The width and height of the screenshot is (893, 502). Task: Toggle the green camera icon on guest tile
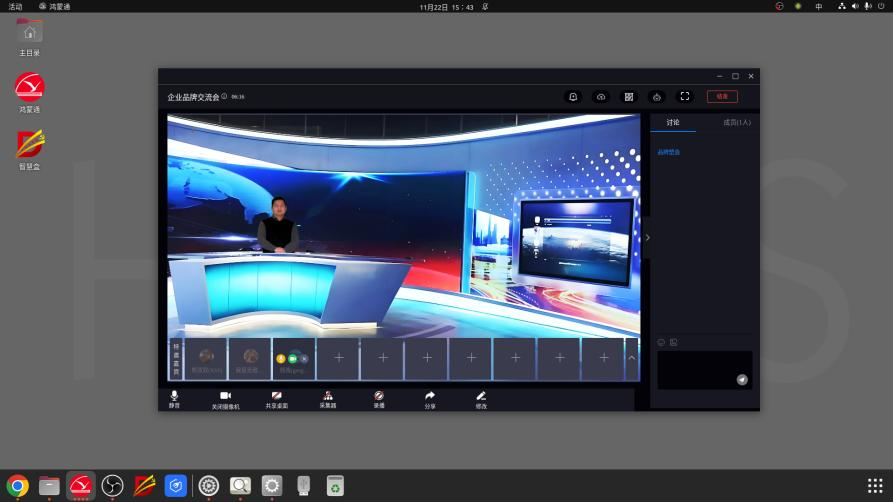click(x=292, y=358)
